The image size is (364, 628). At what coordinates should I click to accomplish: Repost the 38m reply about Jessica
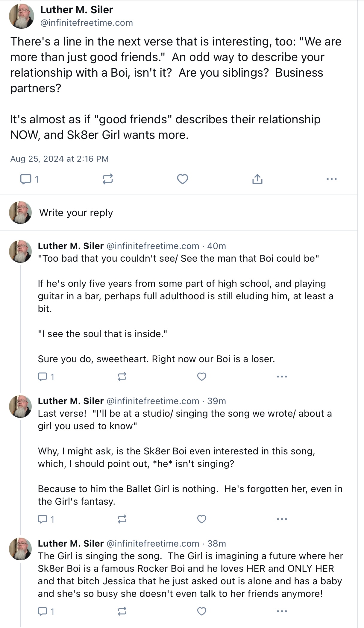pos(122,611)
